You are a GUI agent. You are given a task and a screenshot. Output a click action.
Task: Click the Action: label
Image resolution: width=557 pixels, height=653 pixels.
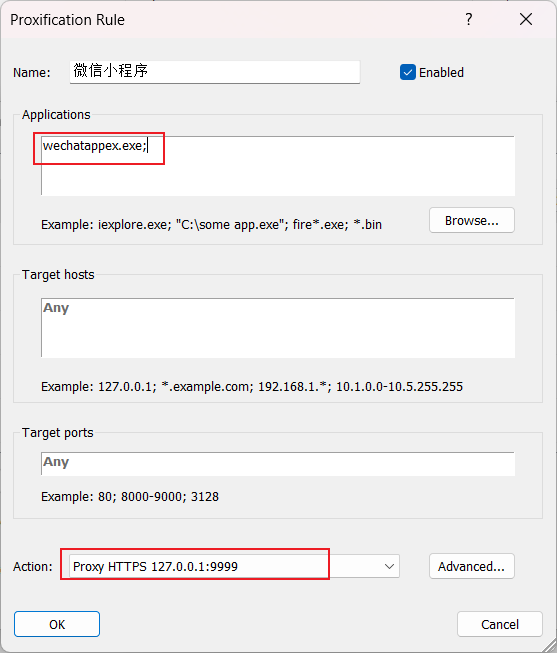33,566
